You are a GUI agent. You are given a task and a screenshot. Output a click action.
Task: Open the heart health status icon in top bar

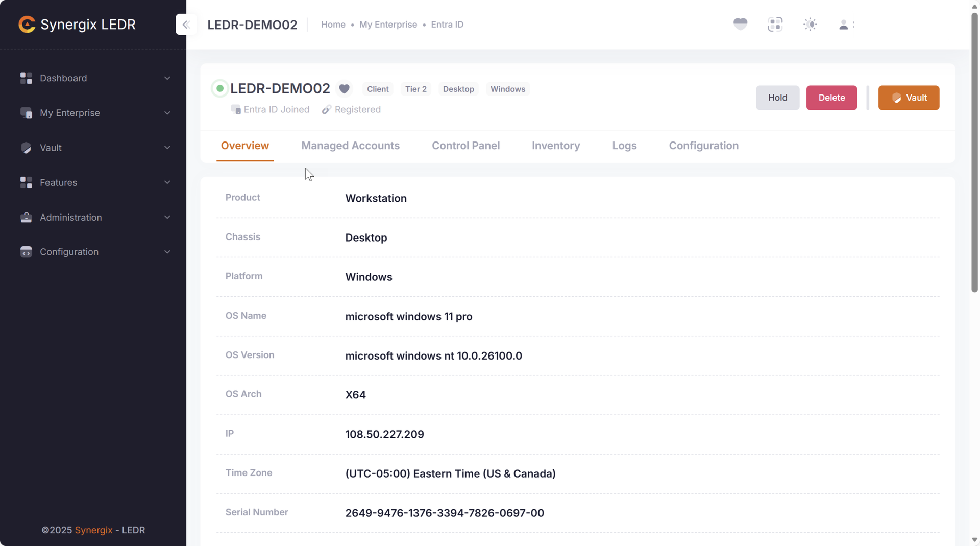[x=740, y=23]
